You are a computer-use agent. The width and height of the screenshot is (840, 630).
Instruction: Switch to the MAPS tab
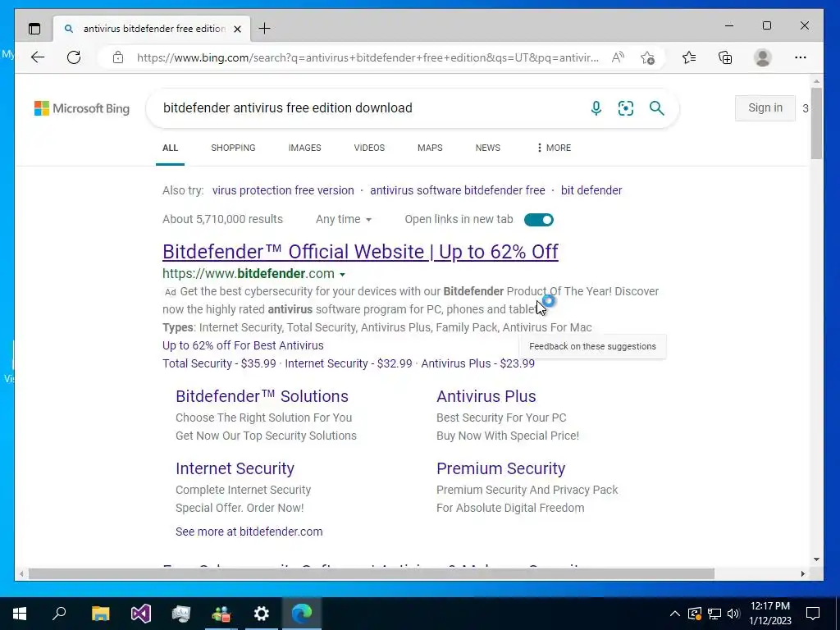pos(430,148)
